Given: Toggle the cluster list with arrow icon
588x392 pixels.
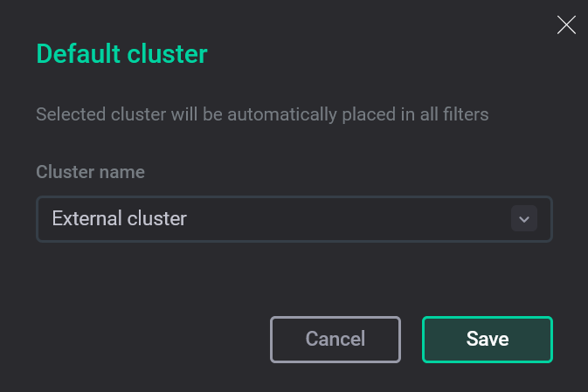Looking at the screenshot, I should point(523,219).
